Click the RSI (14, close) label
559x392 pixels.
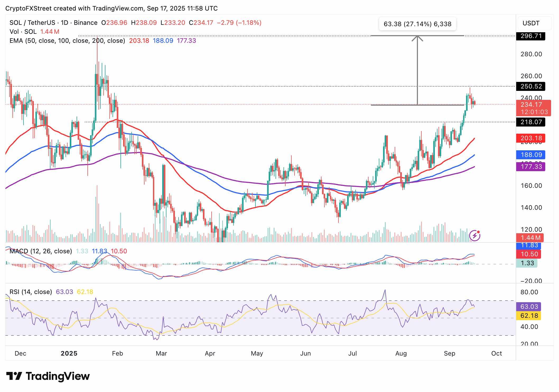[30, 292]
